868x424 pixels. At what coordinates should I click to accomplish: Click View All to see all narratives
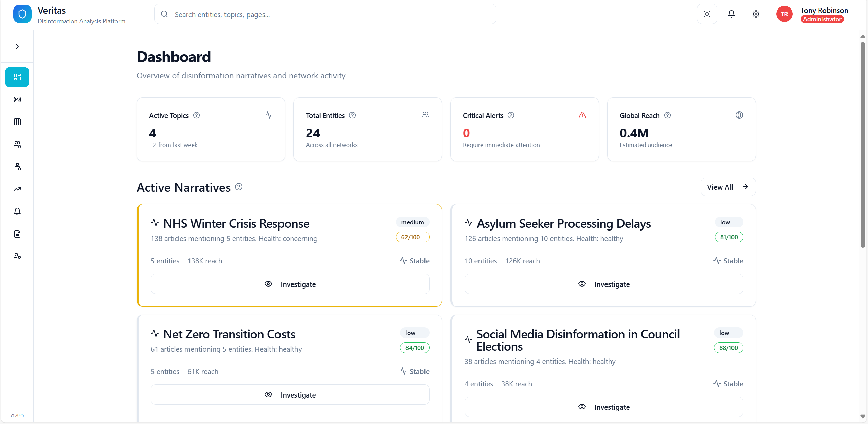pyautogui.click(x=728, y=187)
